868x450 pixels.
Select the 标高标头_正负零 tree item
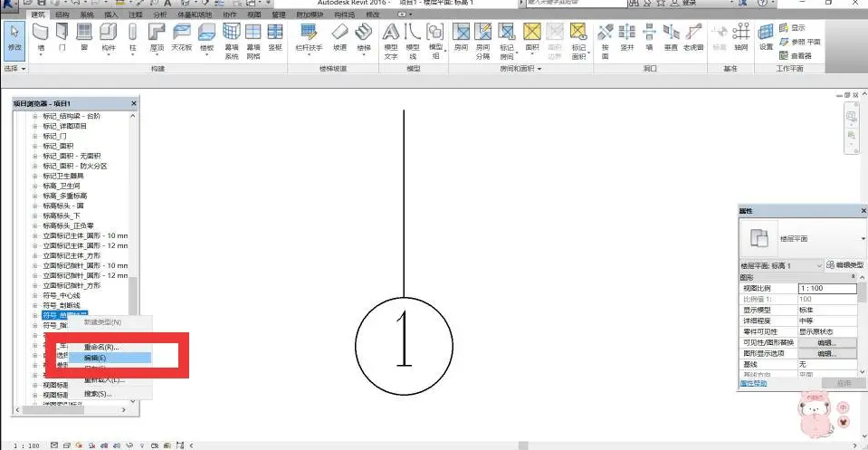pyautogui.click(x=68, y=225)
